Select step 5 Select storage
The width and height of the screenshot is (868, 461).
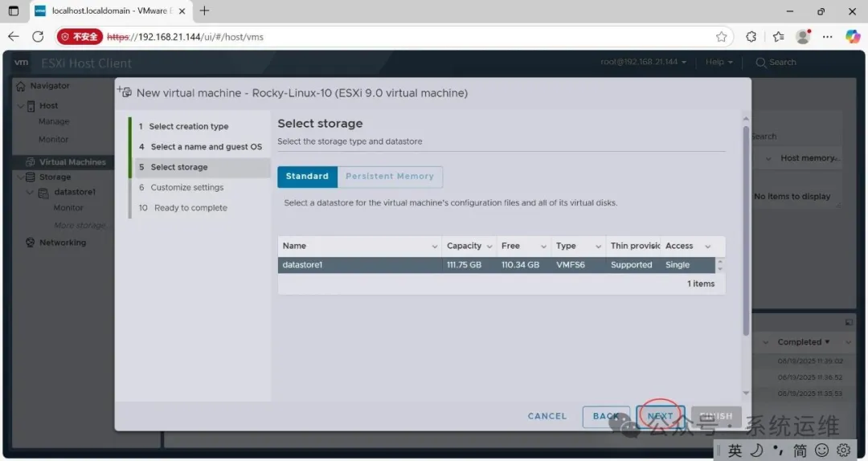tap(203, 167)
